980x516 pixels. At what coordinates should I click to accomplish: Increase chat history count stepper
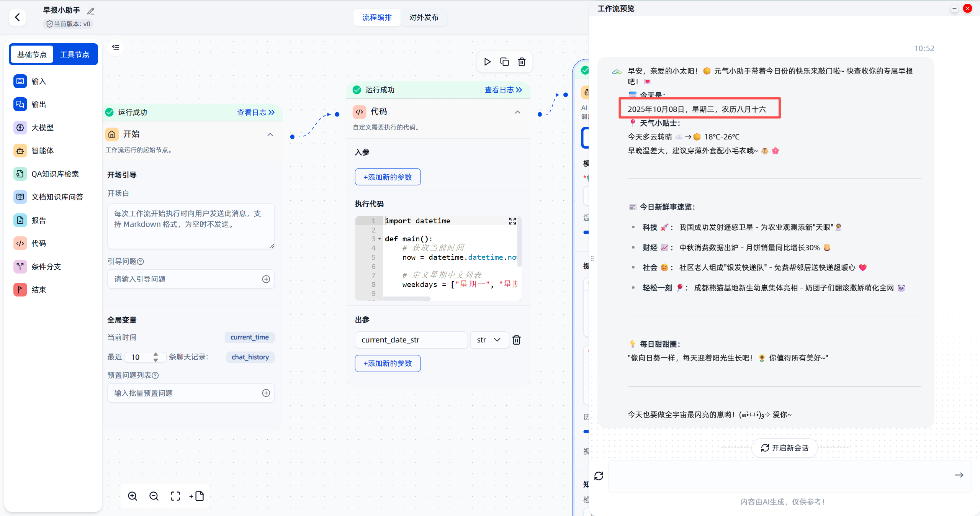point(155,354)
